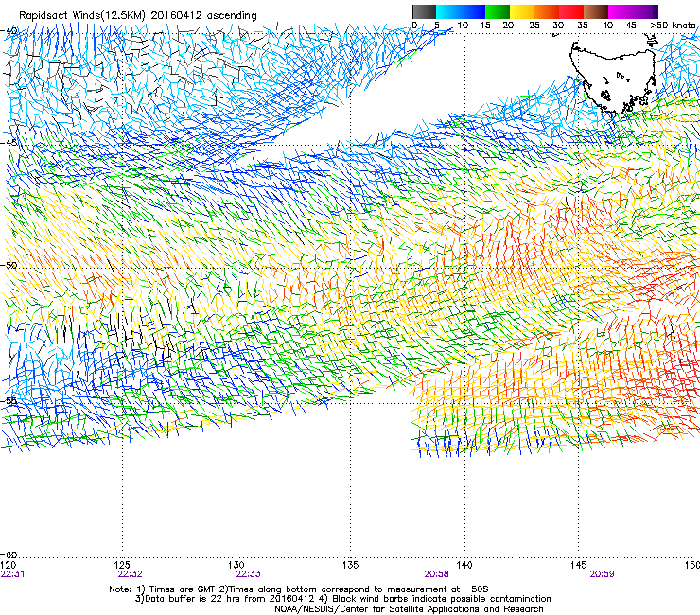The width and height of the screenshot is (700, 615).
Task: Click the '-45' latitude label
Action: pyautogui.click(x=9, y=143)
